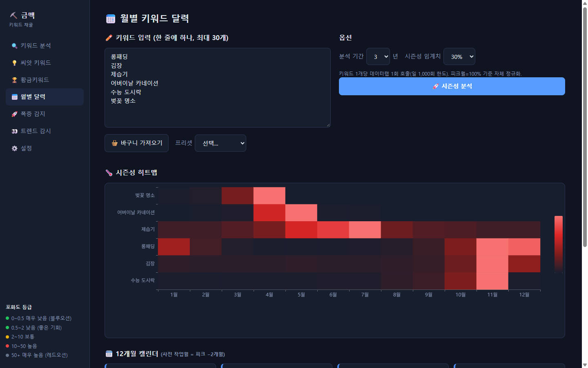Click the magnifier icon beside 키워드 분석
The image size is (588, 368).
coord(14,46)
